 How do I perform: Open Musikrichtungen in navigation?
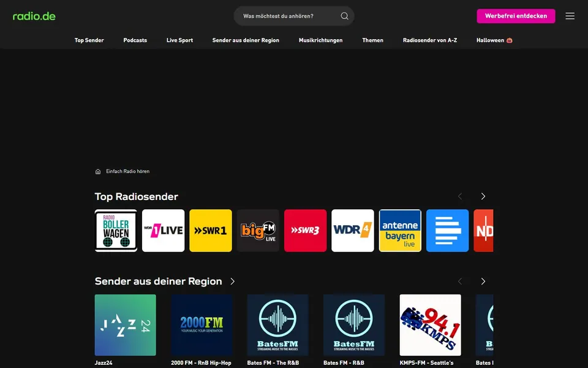coord(320,40)
